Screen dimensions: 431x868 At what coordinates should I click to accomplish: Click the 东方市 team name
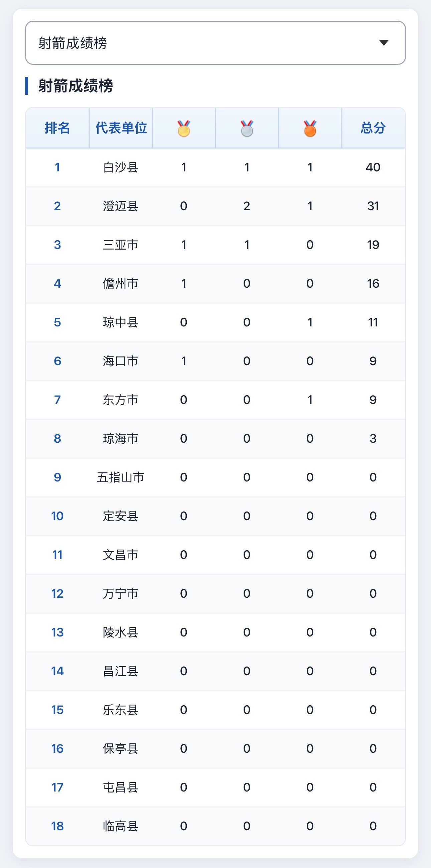(121, 400)
